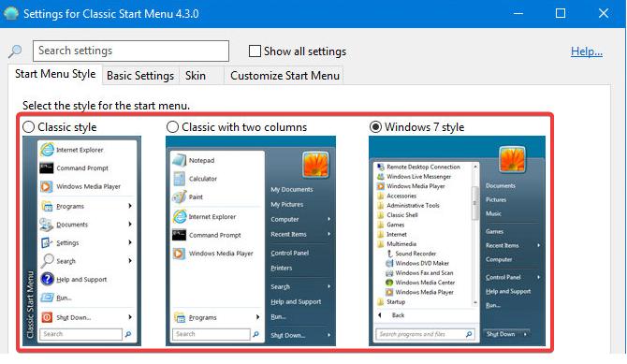Select Classic with two columns radio button
The width and height of the screenshot is (627, 364).
[x=172, y=127]
